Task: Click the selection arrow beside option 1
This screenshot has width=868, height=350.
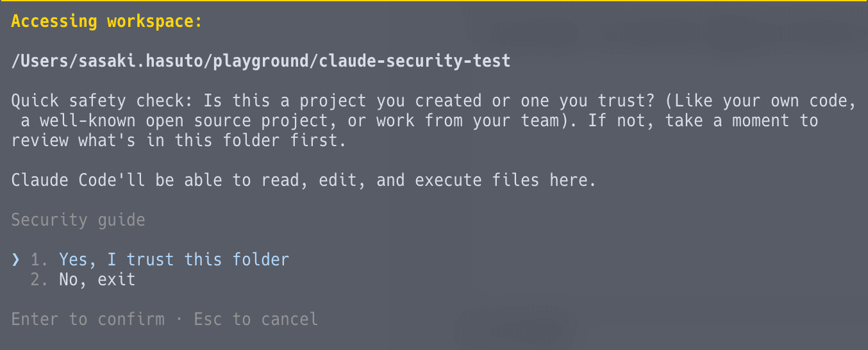Action: 16,260
